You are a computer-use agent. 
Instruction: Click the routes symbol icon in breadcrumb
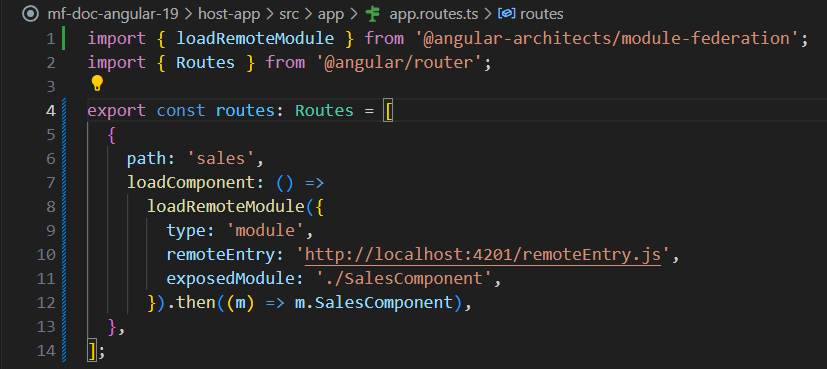pyautogui.click(x=507, y=14)
